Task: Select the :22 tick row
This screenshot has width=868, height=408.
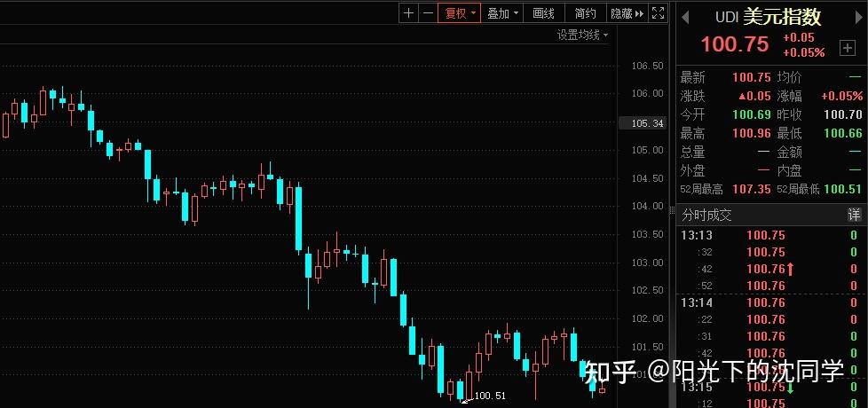Action: (770, 319)
